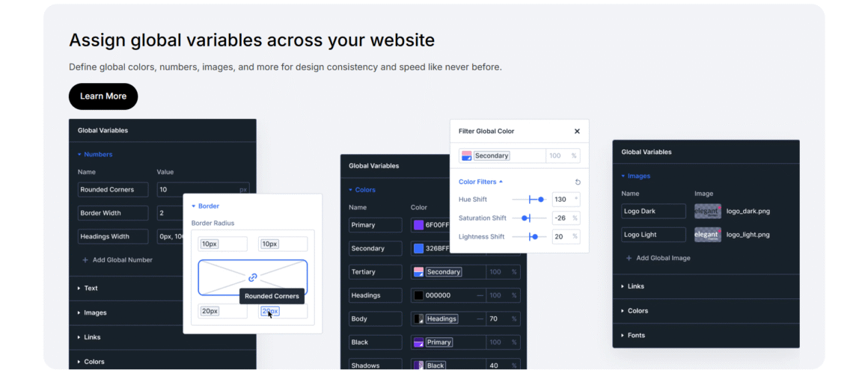Edit the Primary color name field
This screenshot has width=868, height=373.
tap(376, 225)
